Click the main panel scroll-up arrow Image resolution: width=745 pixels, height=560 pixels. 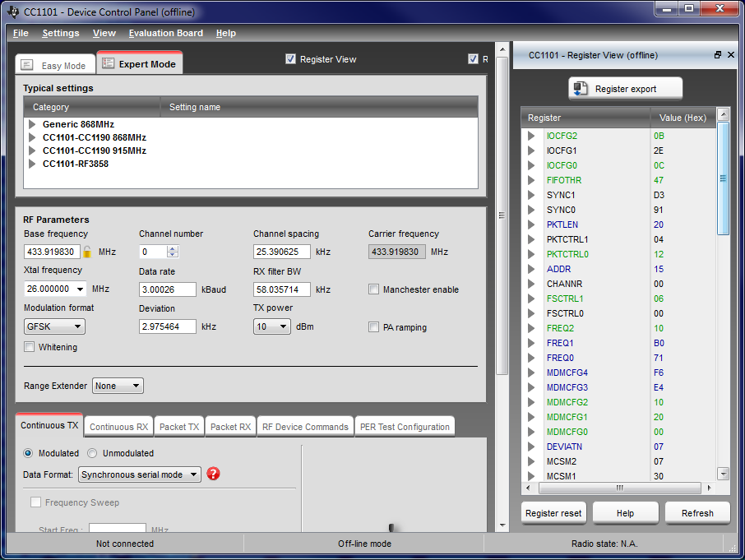(502, 49)
